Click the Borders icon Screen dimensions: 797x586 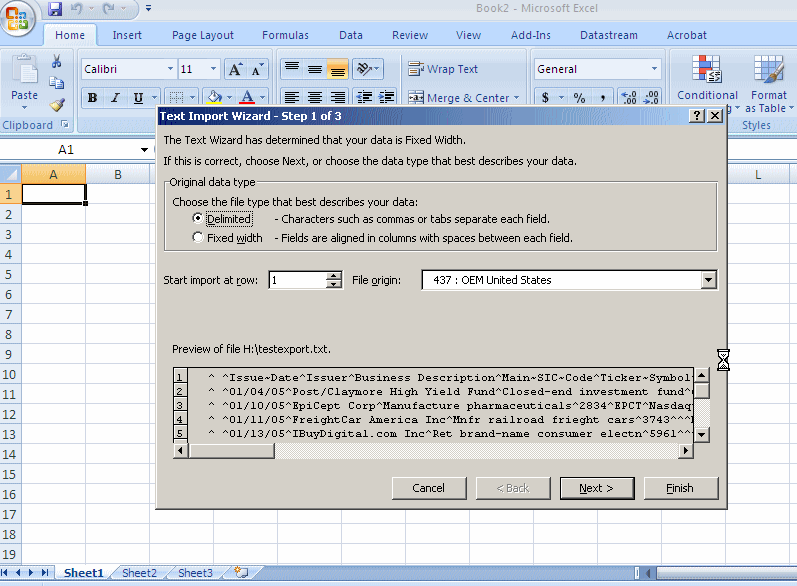[x=176, y=98]
